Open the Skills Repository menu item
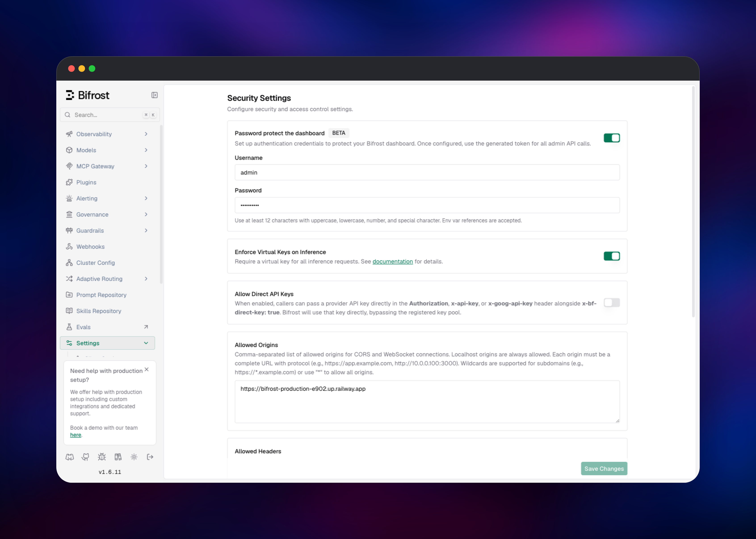Viewport: 756px width, 539px height. click(x=107, y=311)
